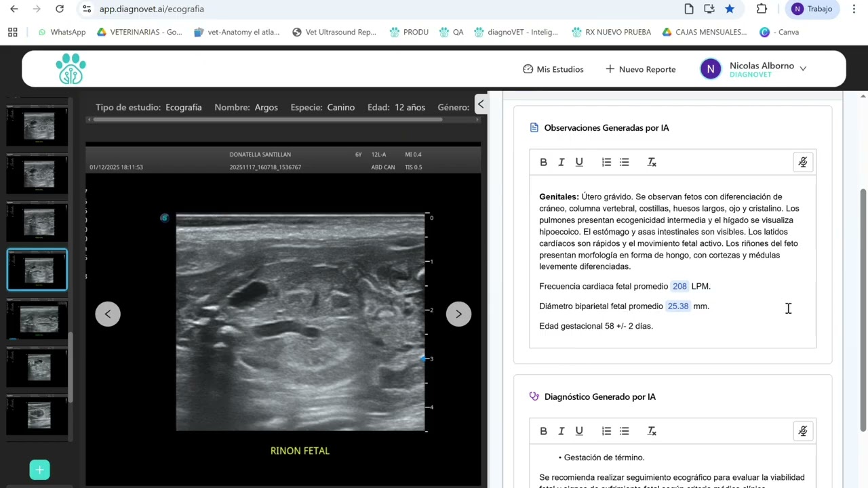Open Mis Estudios page
This screenshot has width=868, height=488.
553,69
